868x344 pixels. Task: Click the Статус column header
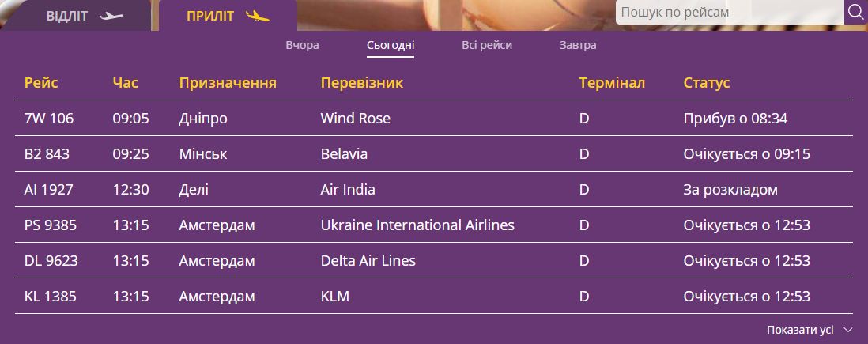point(706,83)
